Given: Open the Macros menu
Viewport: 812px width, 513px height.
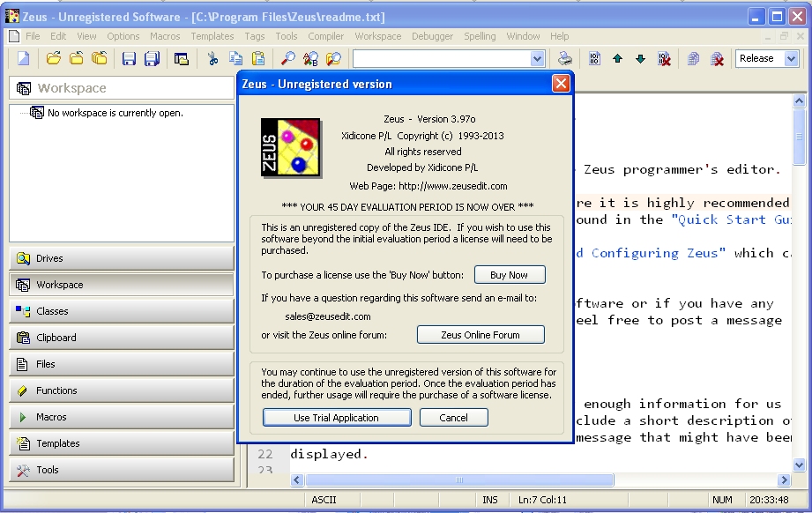Looking at the screenshot, I should [x=165, y=36].
